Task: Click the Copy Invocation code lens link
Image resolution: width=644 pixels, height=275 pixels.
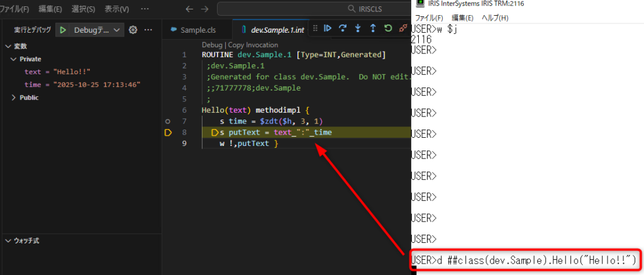Action: coord(253,45)
